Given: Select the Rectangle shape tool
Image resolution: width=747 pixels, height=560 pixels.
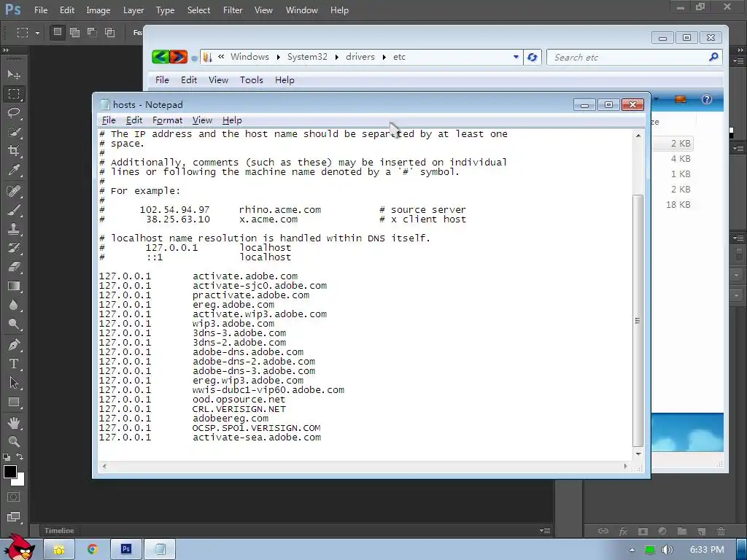Looking at the screenshot, I should click(14, 402).
